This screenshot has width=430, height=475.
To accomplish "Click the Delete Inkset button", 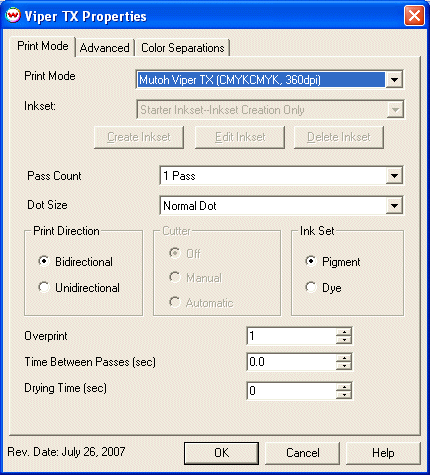I will [x=339, y=137].
